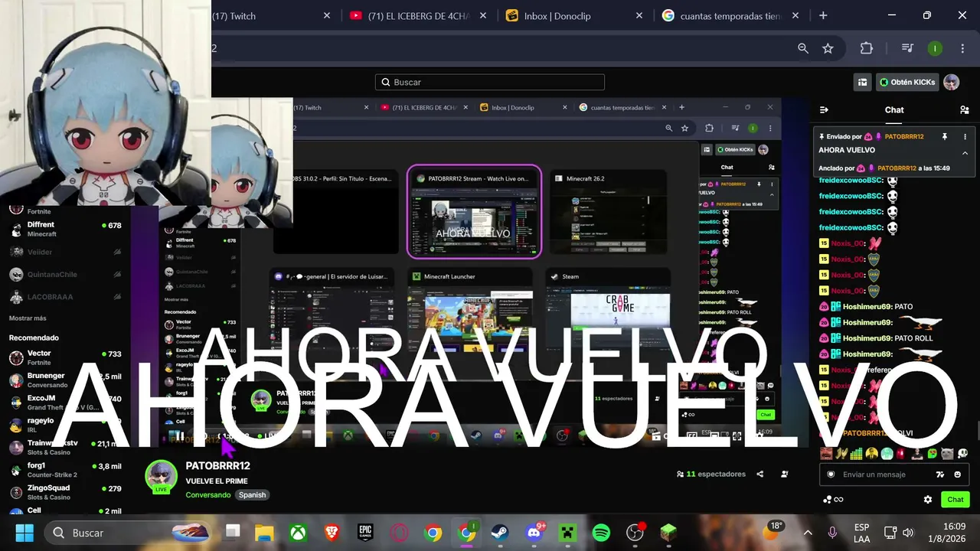The height and width of the screenshot is (551, 980).
Task: Open recommended channel Brunenger
Action: [x=65, y=380]
